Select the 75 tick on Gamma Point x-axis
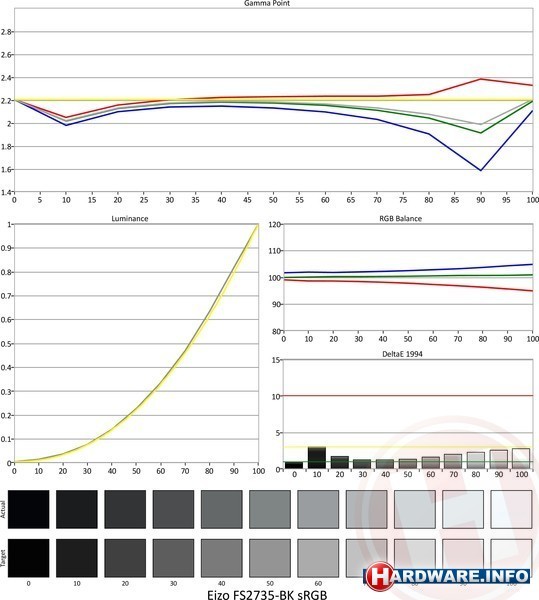 click(x=403, y=200)
